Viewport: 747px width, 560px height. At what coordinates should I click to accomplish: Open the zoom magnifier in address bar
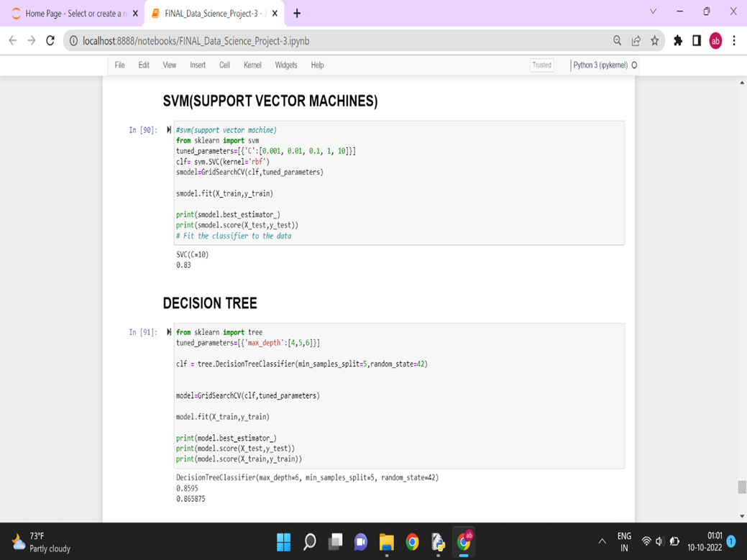(x=617, y=41)
